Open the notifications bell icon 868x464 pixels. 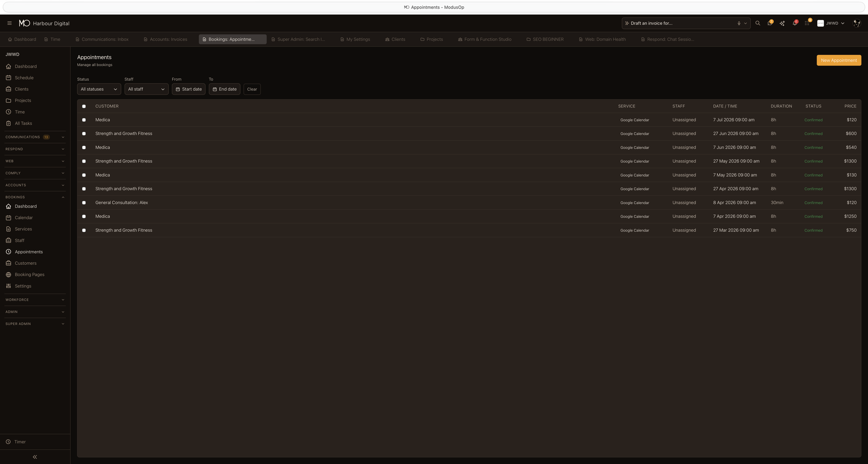794,23
